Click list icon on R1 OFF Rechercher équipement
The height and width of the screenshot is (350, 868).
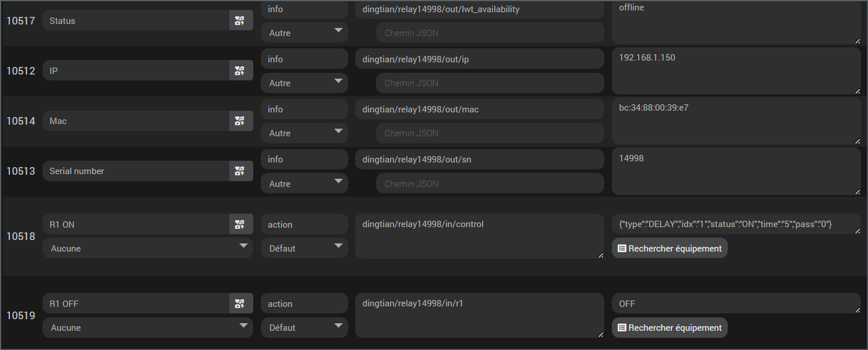tap(622, 328)
